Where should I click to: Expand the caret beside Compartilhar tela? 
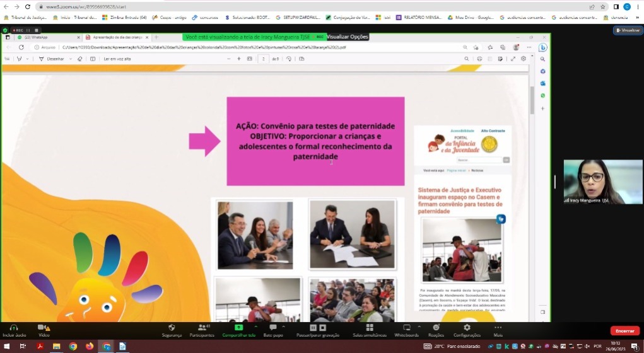255,327
